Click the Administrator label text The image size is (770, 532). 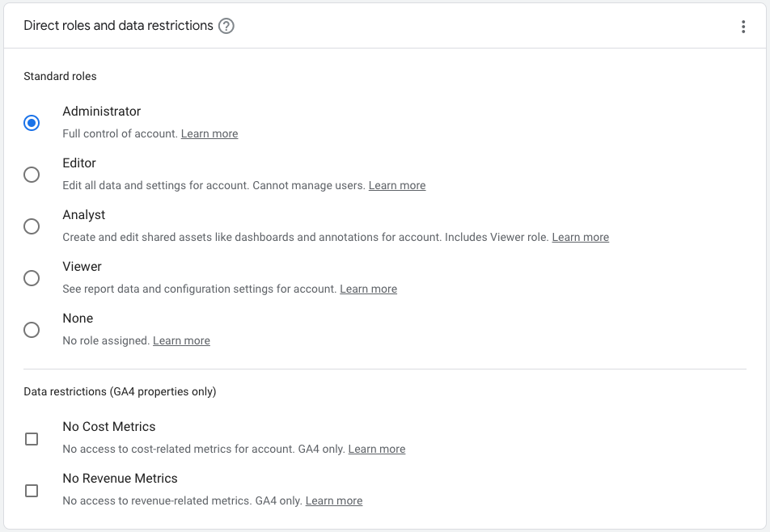coord(102,112)
